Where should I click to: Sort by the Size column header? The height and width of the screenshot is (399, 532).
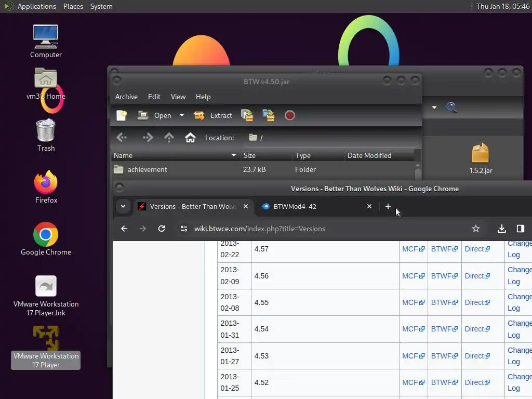(x=267, y=155)
